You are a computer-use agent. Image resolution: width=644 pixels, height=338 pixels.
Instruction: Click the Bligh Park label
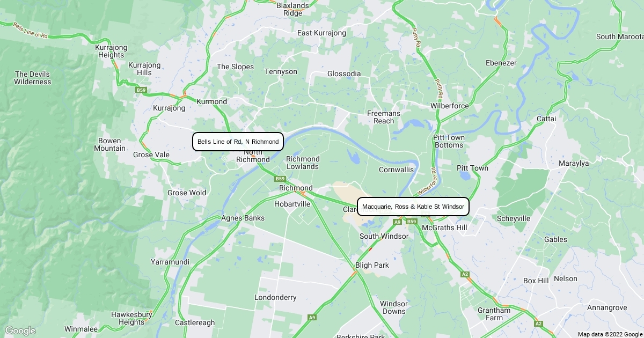pyautogui.click(x=372, y=265)
